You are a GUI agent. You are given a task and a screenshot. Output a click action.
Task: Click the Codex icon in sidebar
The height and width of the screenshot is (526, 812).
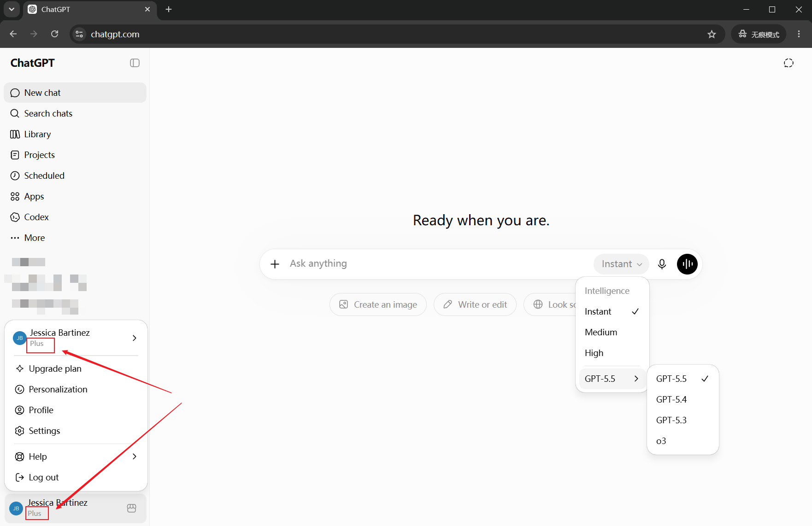tap(15, 217)
